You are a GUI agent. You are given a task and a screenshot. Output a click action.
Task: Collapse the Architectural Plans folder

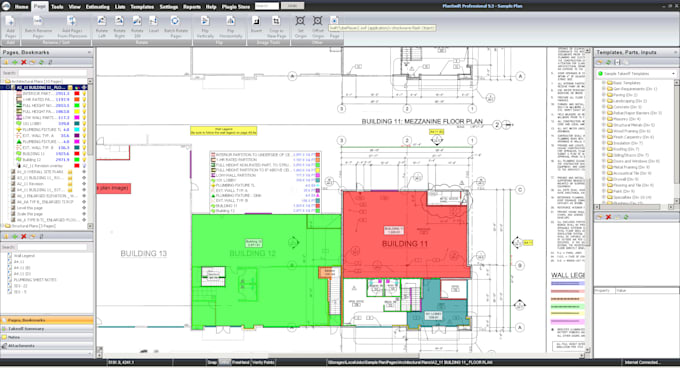(x=3, y=81)
